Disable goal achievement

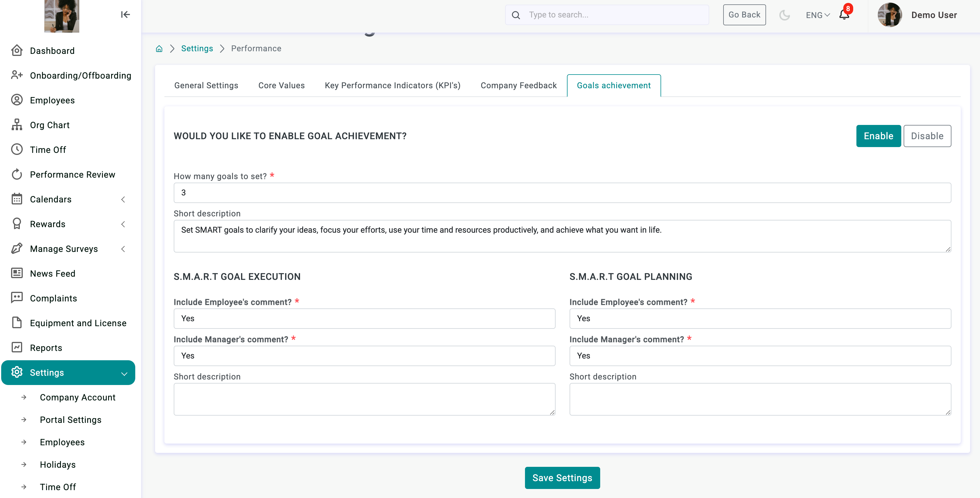(927, 136)
